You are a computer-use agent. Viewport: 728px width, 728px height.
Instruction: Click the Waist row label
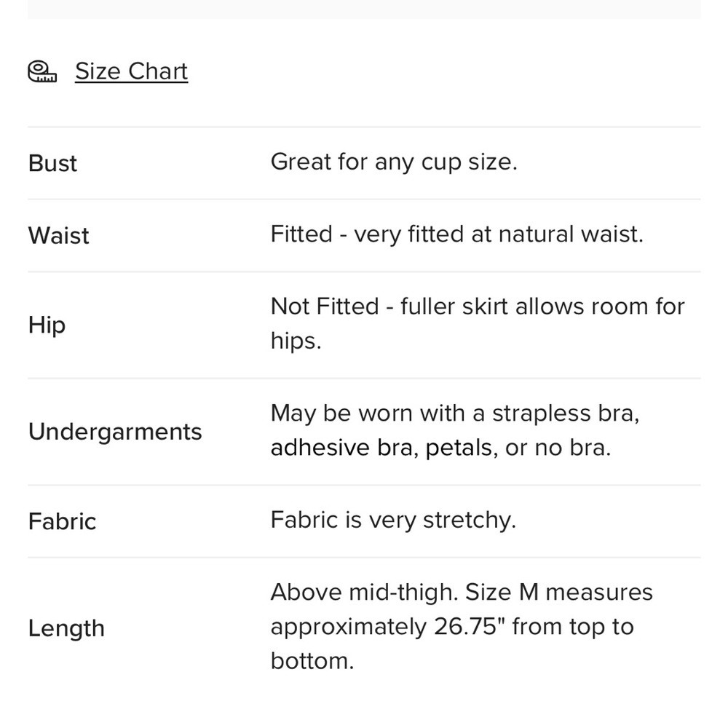coord(58,235)
